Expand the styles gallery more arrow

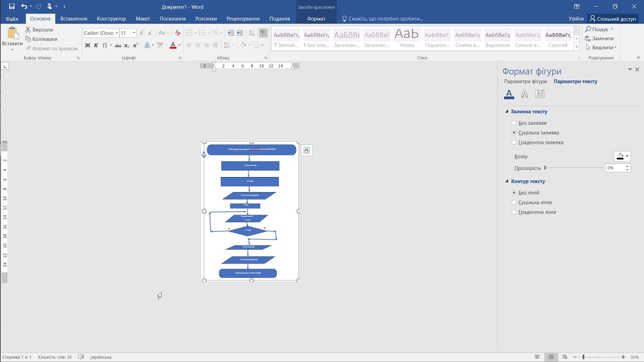[x=577, y=47]
